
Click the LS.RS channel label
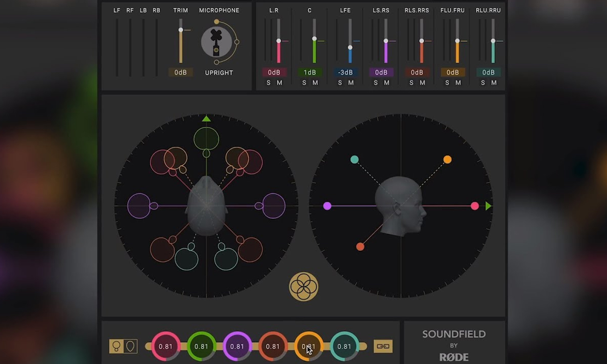[381, 10]
